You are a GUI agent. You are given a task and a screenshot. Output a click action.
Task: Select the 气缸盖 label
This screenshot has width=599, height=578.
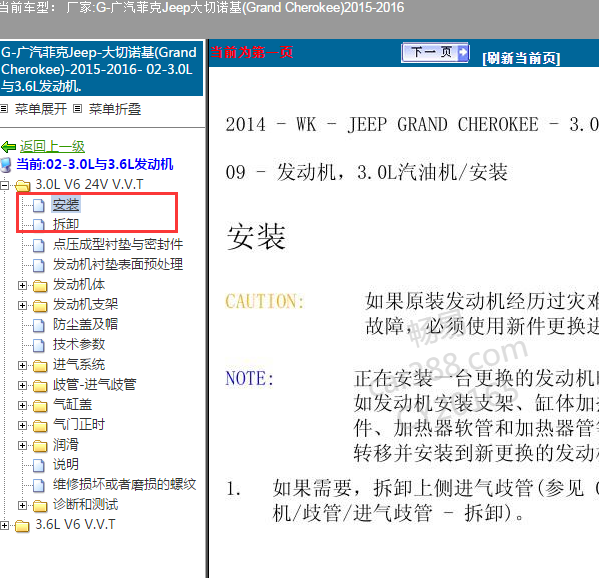click(x=73, y=405)
